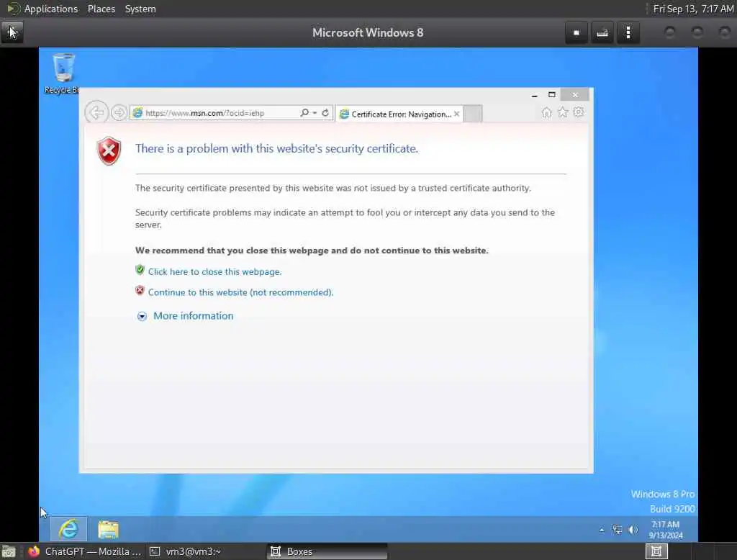Show hidden tray icons arrow

click(x=602, y=530)
